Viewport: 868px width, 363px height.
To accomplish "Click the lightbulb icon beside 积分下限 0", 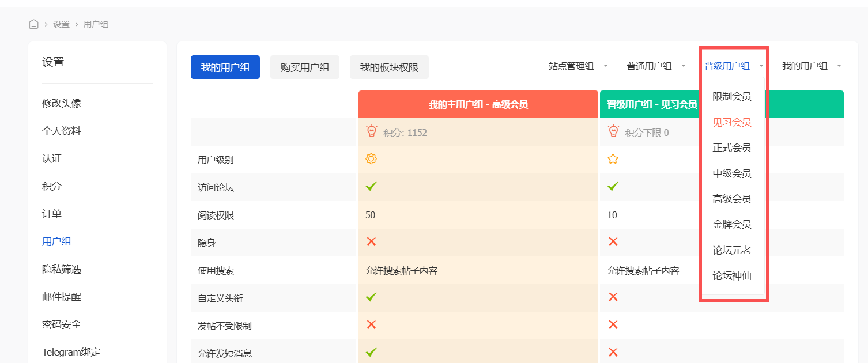I will tap(613, 131).
